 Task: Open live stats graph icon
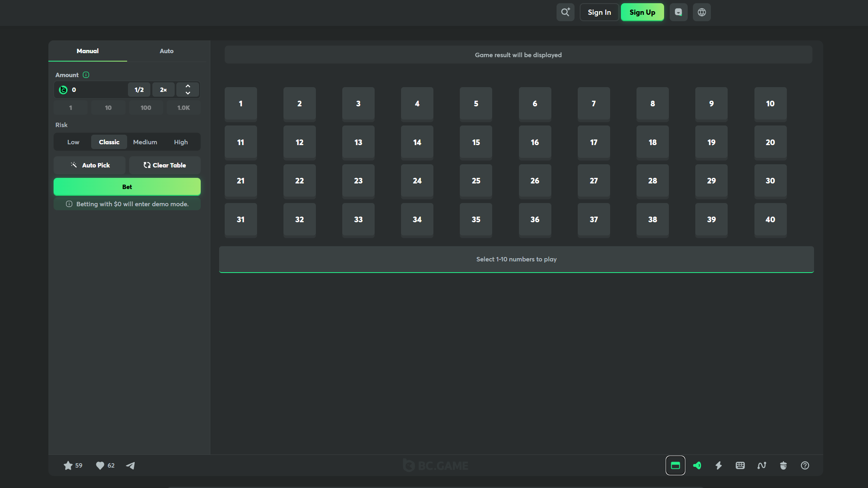pos(762,465)
